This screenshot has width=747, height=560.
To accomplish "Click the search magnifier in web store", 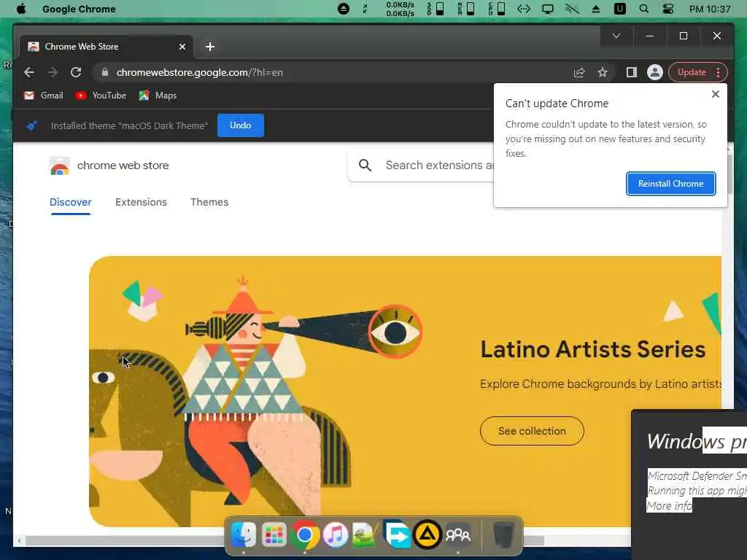I will (x=365, y=166).
